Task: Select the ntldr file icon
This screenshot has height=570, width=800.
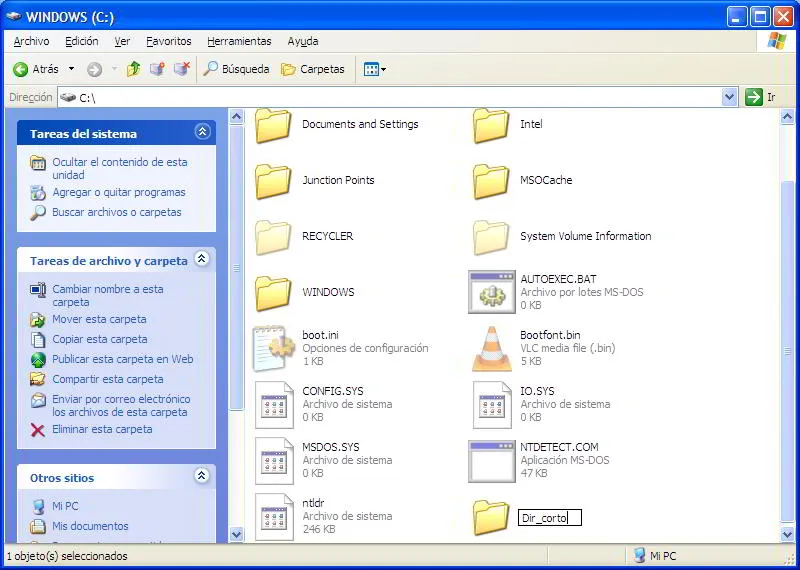Action: (274, 517)
